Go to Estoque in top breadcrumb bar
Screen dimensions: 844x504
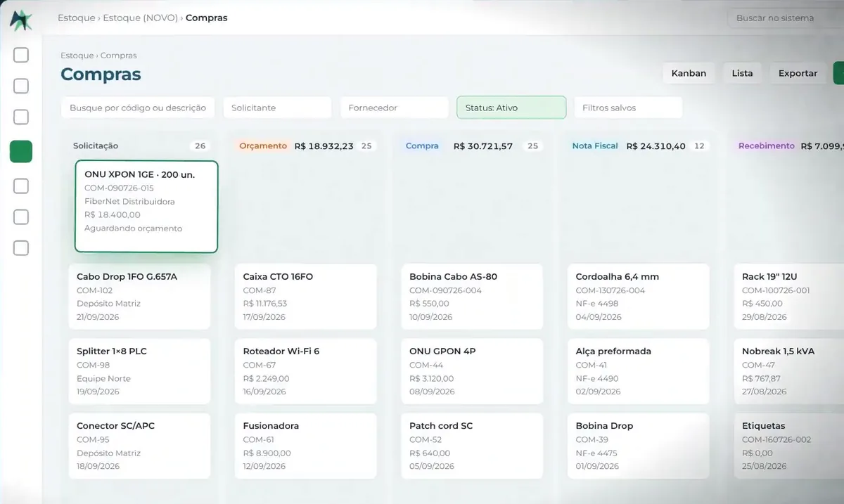pos(76,18)
